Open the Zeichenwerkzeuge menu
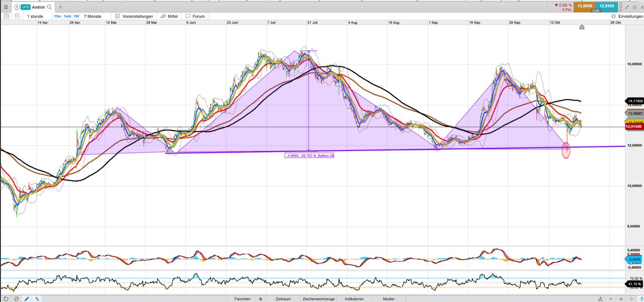The image size is (644, 302). [318, 298]
